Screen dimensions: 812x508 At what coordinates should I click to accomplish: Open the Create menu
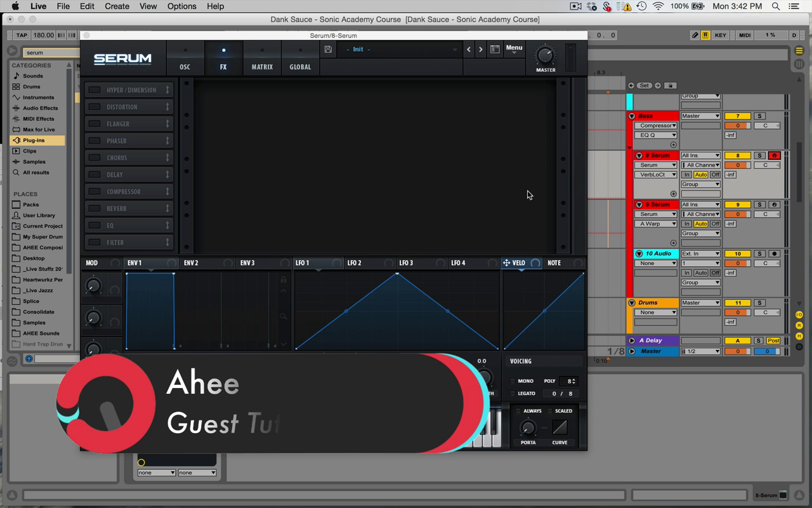117,6
